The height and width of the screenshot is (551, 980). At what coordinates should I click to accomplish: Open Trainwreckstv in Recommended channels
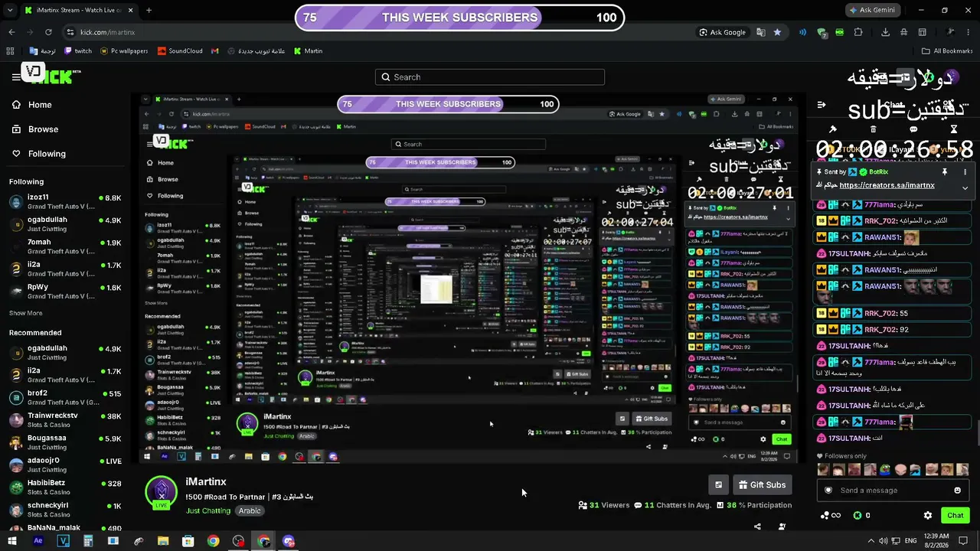pyautogui.click(x=65, y=420)
